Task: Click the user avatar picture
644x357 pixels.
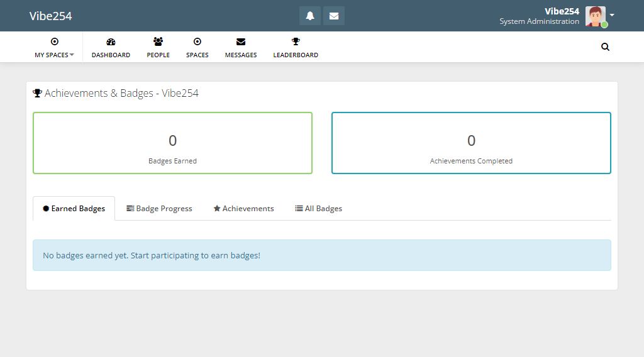Action: (596, 16)
